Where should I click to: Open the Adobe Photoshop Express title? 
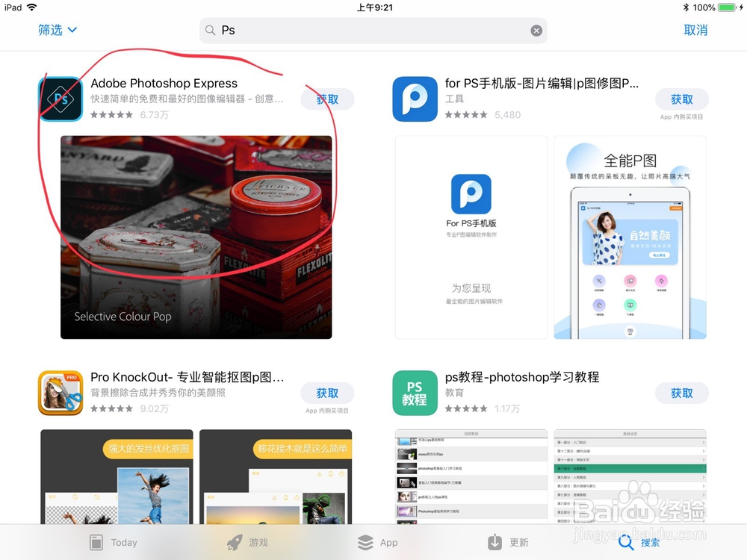click(164, 84)
